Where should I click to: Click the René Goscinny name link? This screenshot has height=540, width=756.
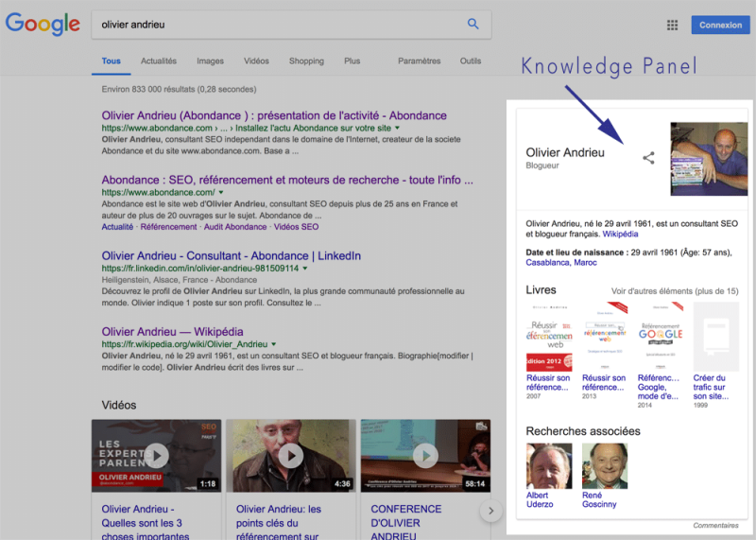599,499
